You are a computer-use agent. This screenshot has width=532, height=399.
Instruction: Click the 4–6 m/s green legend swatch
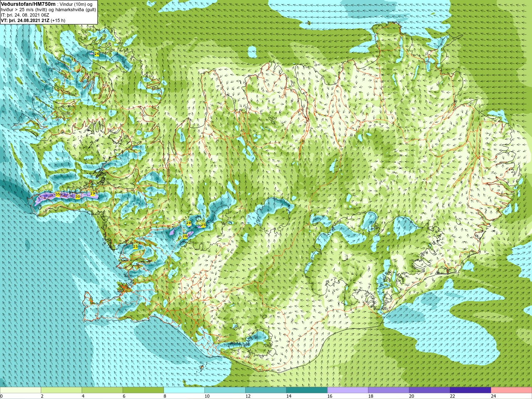click(x=102, y=390)
